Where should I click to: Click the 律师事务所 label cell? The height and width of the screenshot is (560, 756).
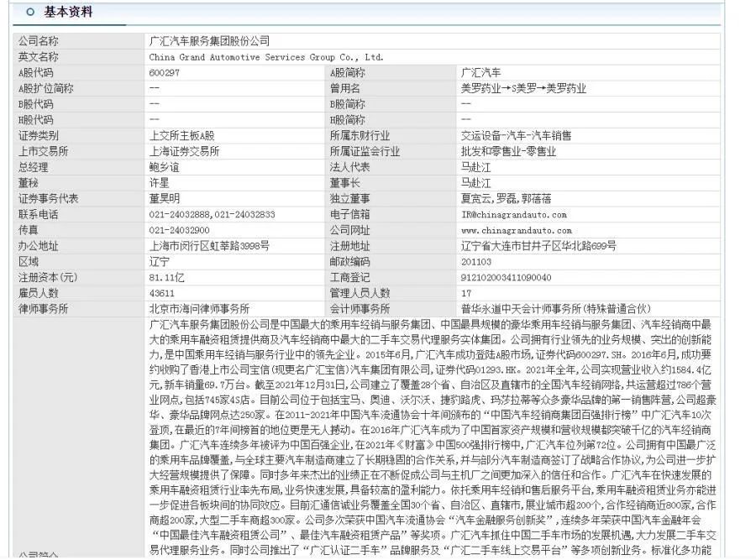click(x=79, y=309)
